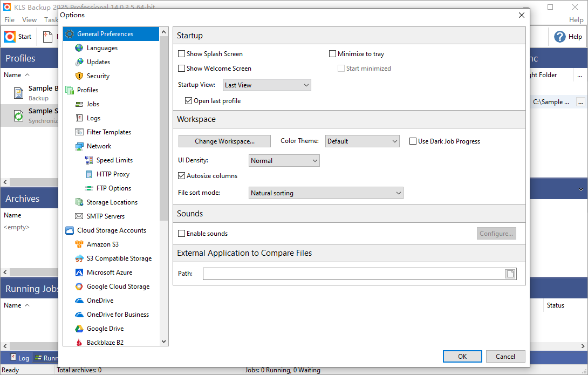This screenshot has height=375, width=588.
Task: Click the OneDrive cloud icon
Action: [79, 301]
